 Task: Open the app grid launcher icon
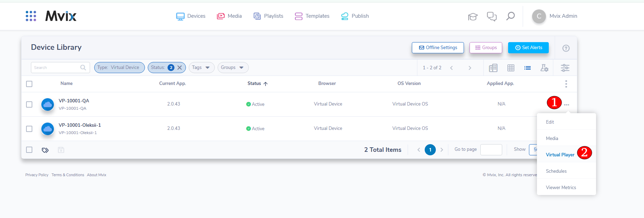coord(31,16)
